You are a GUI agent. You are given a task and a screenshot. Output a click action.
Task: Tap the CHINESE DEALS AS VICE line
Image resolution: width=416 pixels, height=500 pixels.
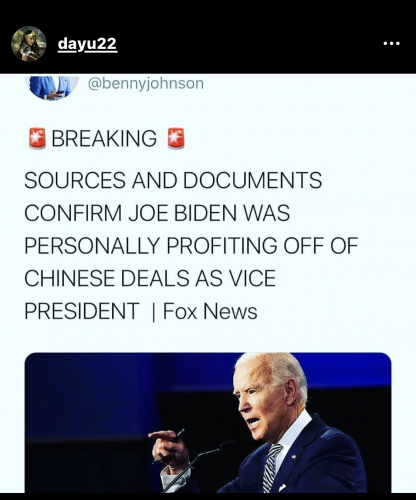point(150,278)
